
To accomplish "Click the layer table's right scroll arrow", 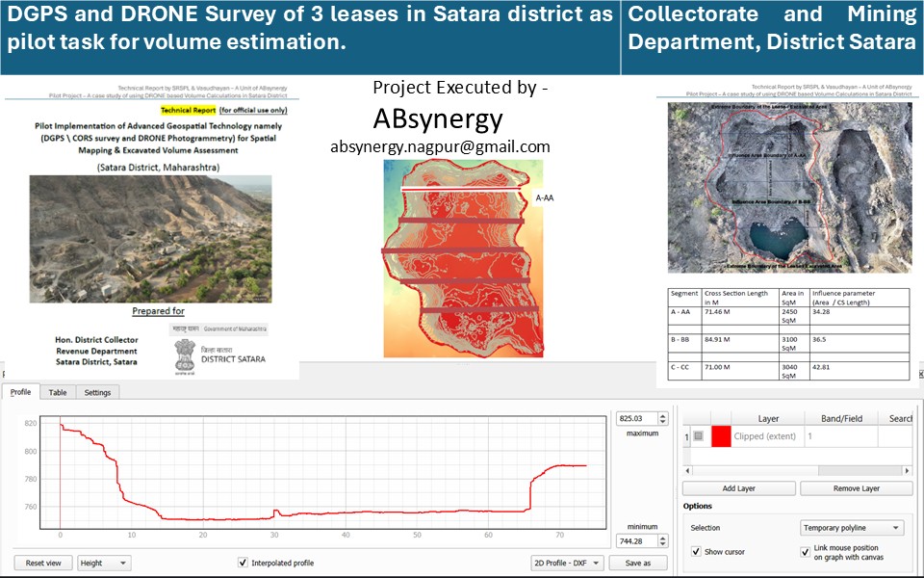I will (x=907, y=471).
